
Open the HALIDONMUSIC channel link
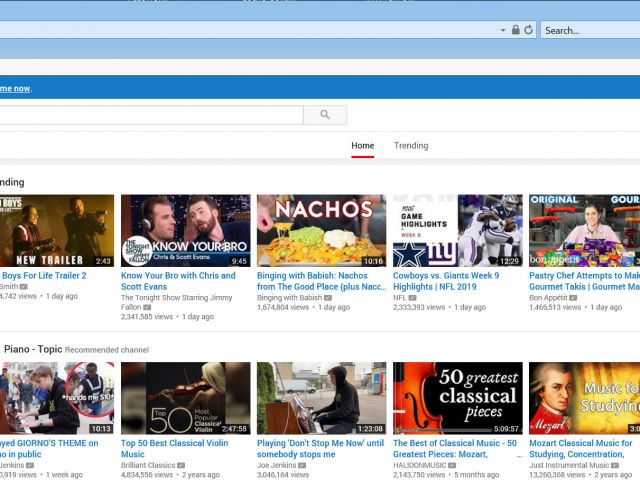coord(420,465)
